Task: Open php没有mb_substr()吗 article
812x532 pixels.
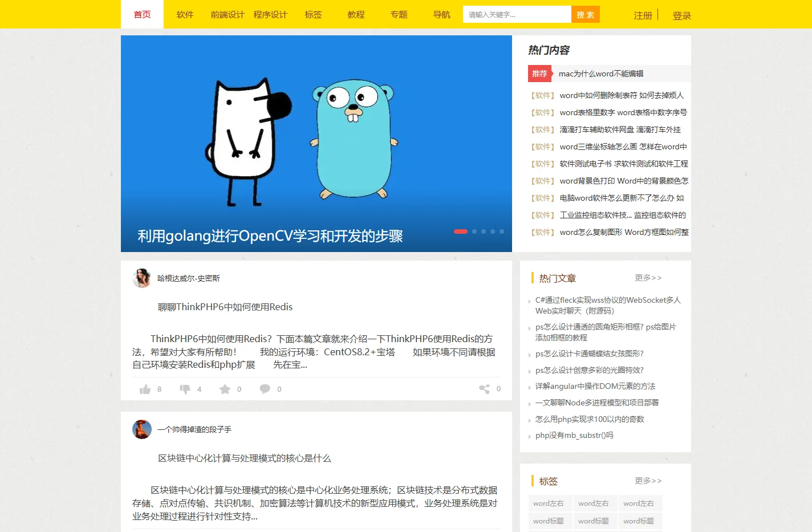Action: (x=574, y=435)
